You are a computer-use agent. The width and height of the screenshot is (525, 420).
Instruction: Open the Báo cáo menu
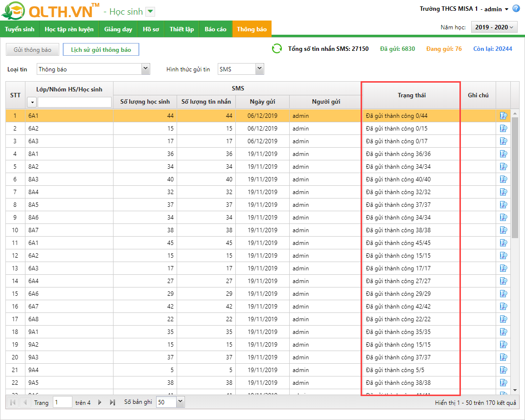[215, 29]
